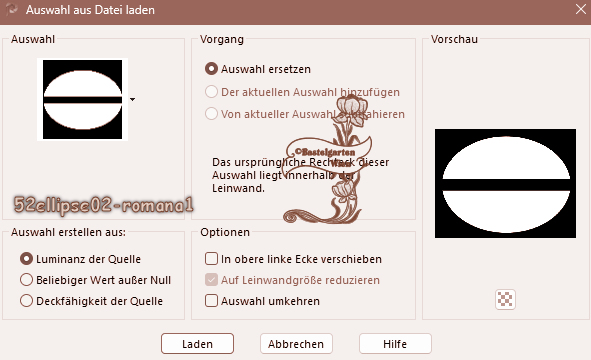Open the selection file dropdown arrow

click(132, 100)
